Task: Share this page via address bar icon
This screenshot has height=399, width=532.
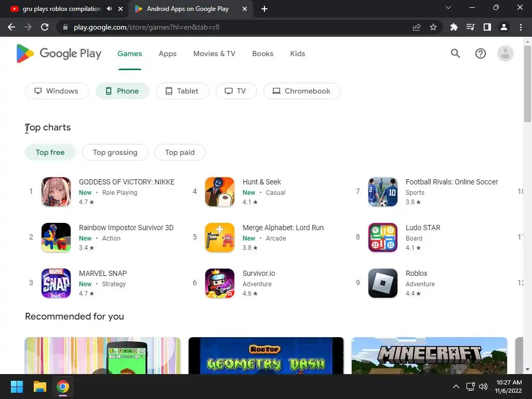Action: 417,27
